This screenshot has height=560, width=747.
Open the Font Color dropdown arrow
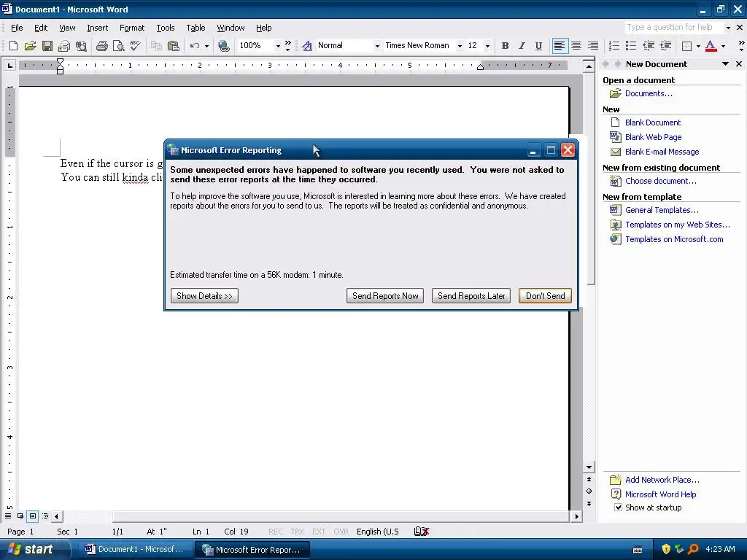tap(723, 46)
